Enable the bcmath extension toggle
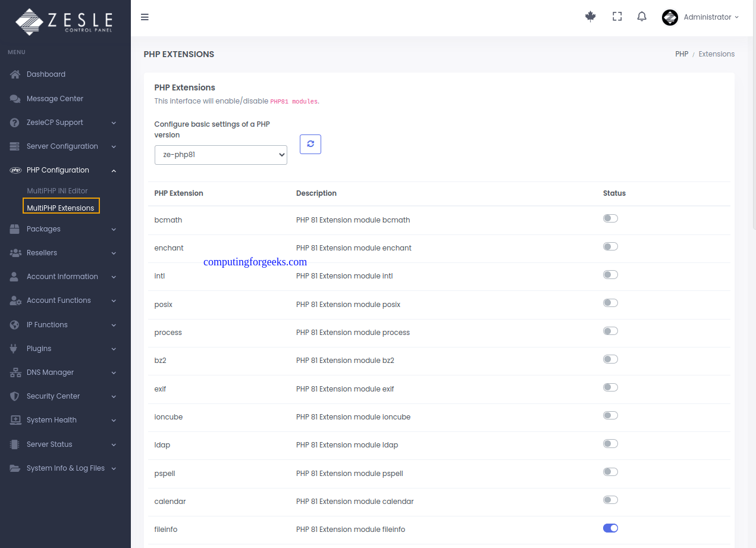The width and height of the screenshot is (756, 548). tap(610, 218)
